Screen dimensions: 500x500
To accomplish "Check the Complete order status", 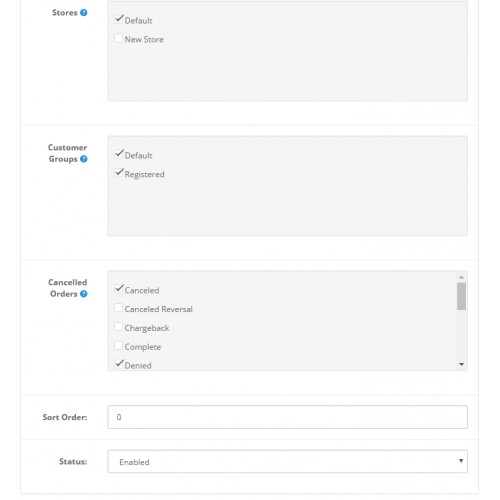I will tap(118, 345).
